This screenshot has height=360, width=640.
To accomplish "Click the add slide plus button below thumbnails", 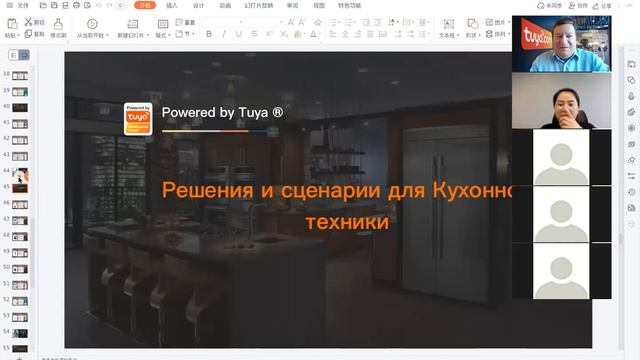I will click(x=19, y=358).
